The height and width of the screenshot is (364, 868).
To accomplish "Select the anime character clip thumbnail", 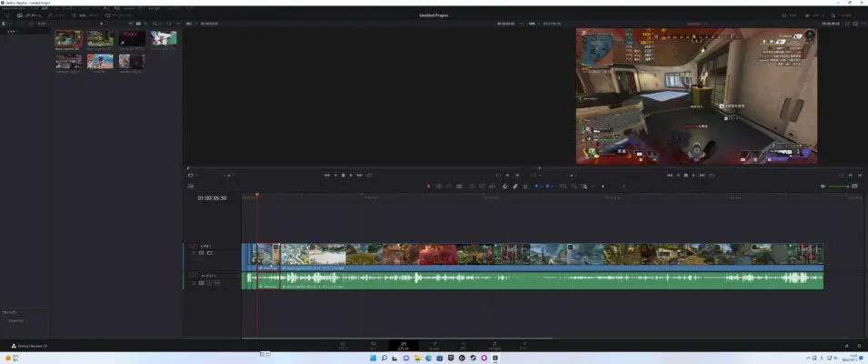I will 164,38.
